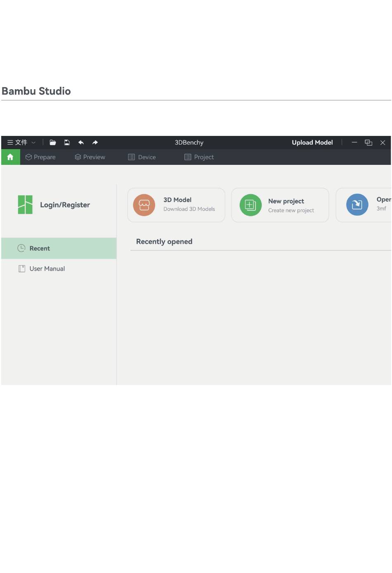Screen dimensions: 392x573
Task: Click the Bambu Lab green logo
Action: pos(25,204)
